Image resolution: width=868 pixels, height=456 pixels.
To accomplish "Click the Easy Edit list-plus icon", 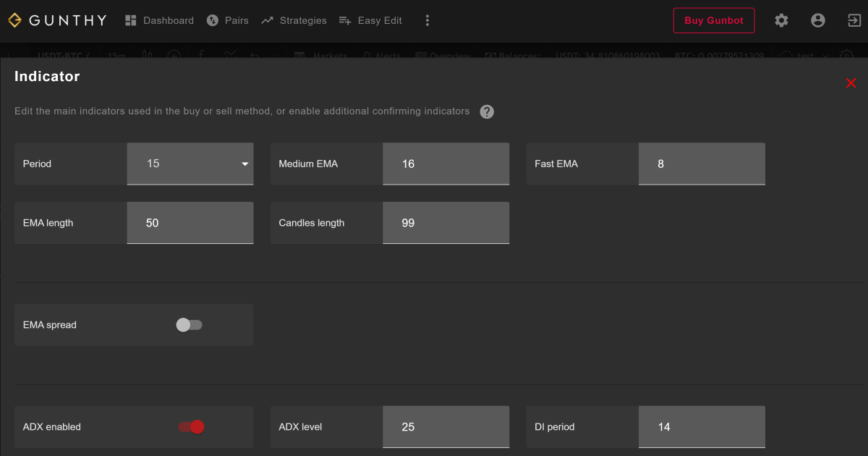I will tap(345, 20).
